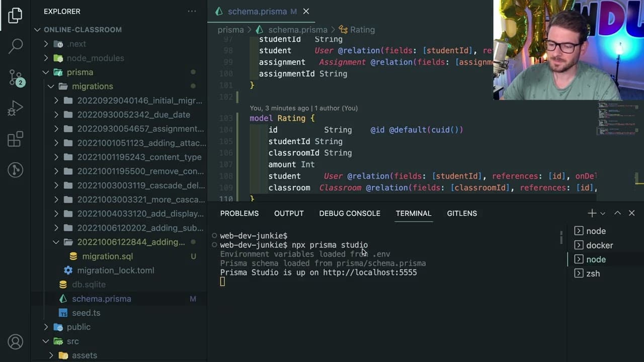
Task: Maximize the terminal panel with caret icon
Action: tap(617, 213)
